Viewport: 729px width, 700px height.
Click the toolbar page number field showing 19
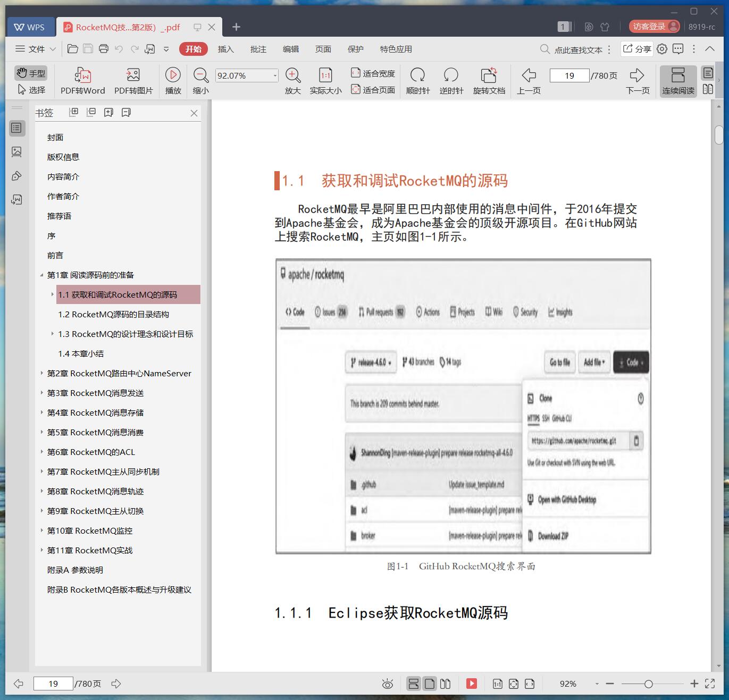click(x=569, y=75)
